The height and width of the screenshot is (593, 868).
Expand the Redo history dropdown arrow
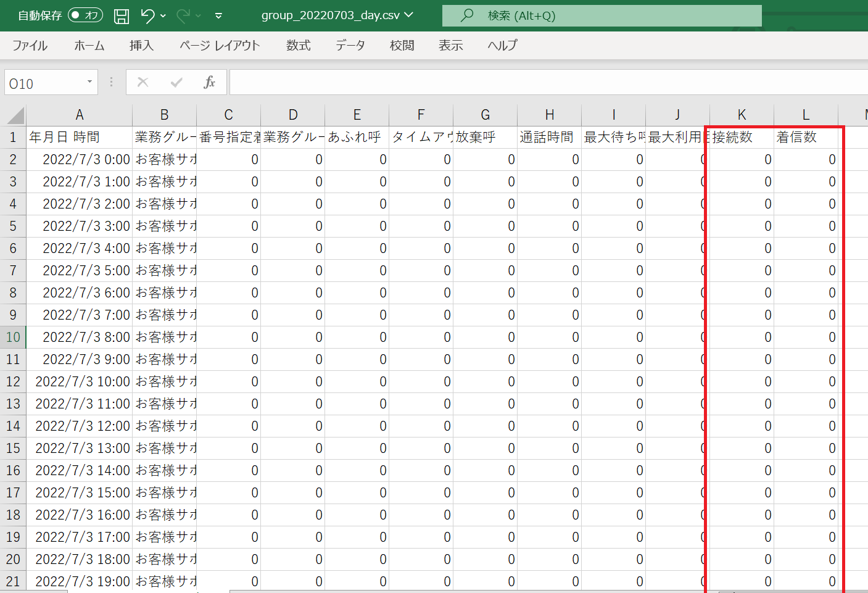pos(198,15)
